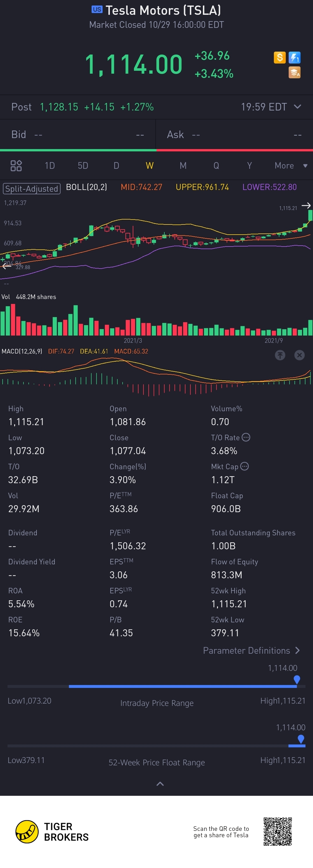Tap the chart LOWER:522.80 label
Viewport: 313px width, 868px height.
coord(270,187)
